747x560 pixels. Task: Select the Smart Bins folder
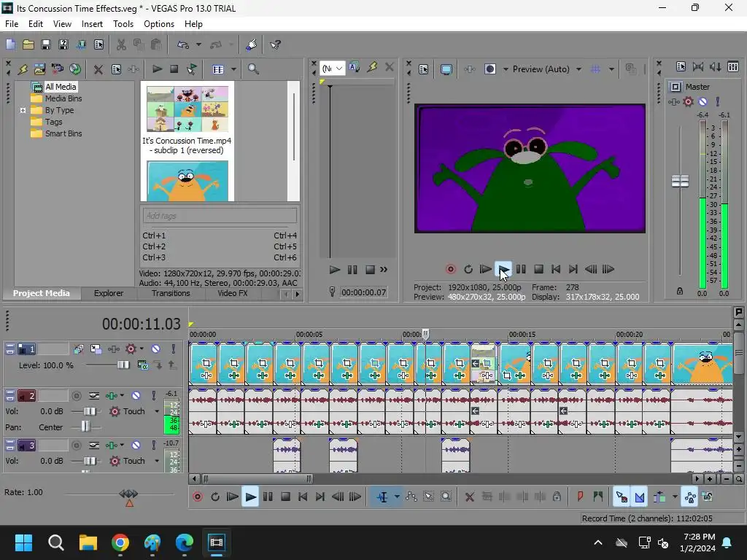63,134
